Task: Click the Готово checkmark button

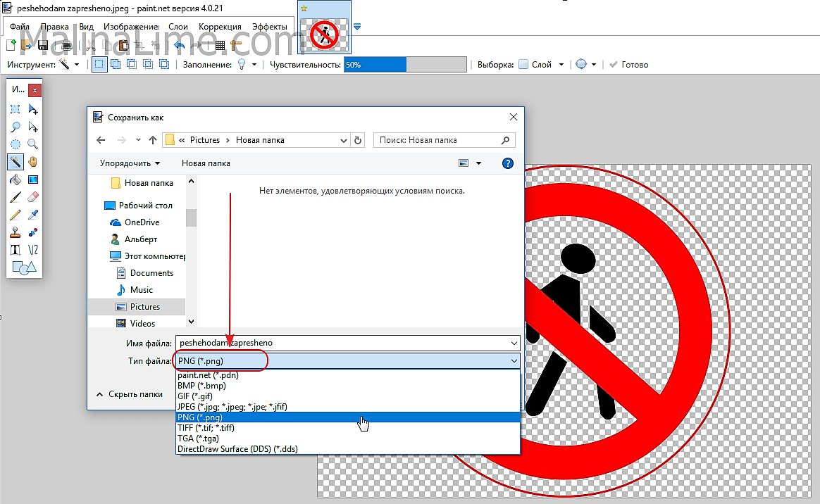Action: point(628,64)
